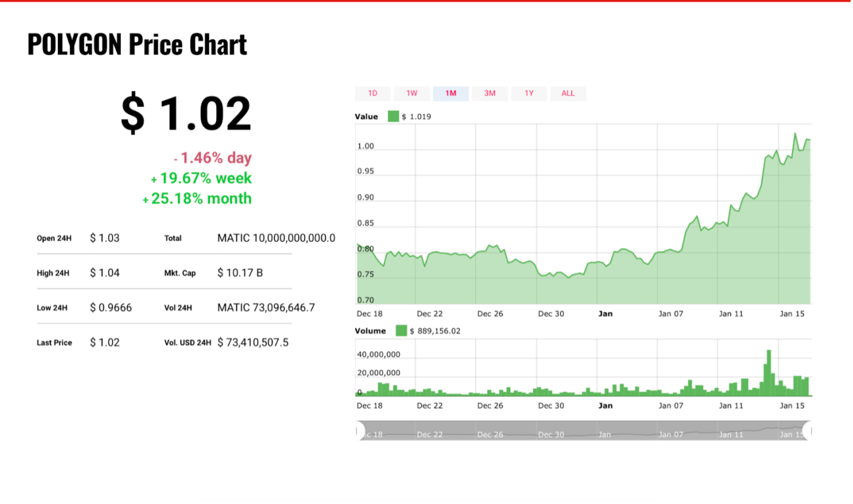
Task: Click the MATIC 73,096,646.7 volume value
Action: click(266, 307)
